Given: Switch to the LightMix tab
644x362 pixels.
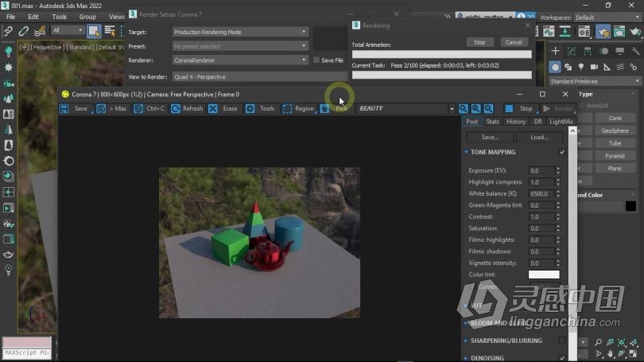Looking at the screenshot, I should tap(561, 122).
